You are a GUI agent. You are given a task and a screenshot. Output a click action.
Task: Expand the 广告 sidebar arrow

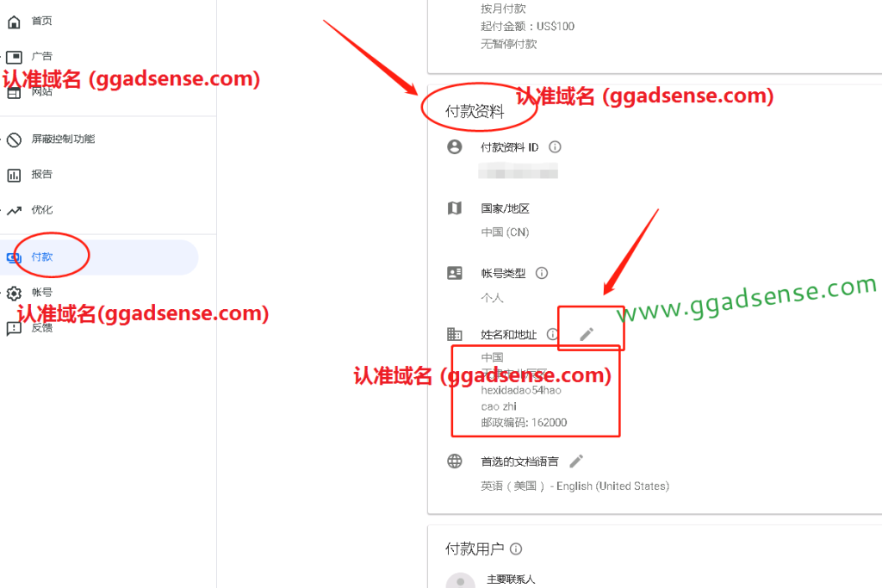pos(2,56)
